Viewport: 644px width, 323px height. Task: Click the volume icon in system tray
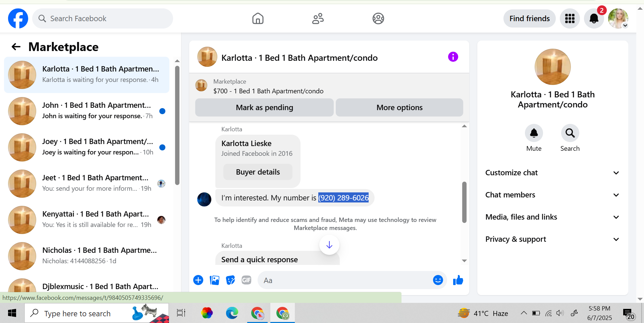click(x=560, y=313)
